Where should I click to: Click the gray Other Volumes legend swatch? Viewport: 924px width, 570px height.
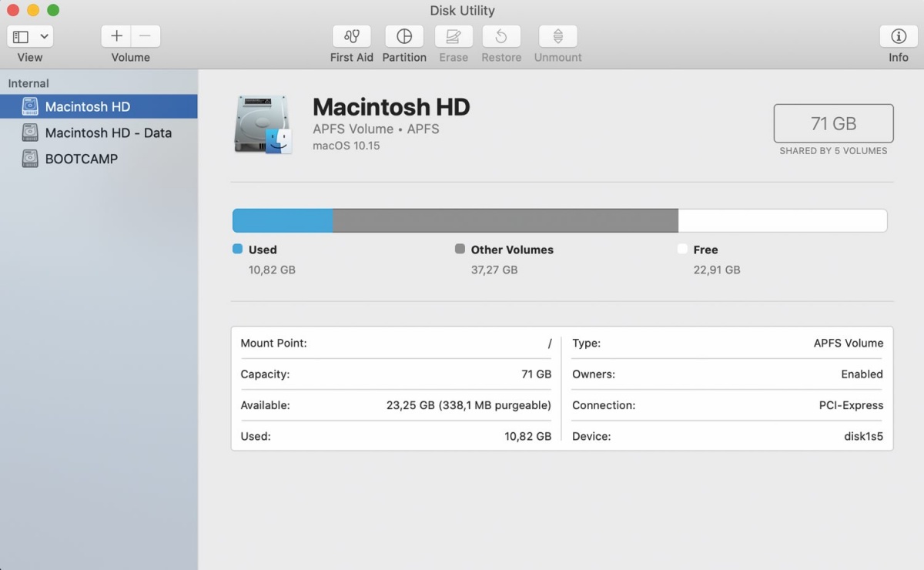(x=460, y=249)
